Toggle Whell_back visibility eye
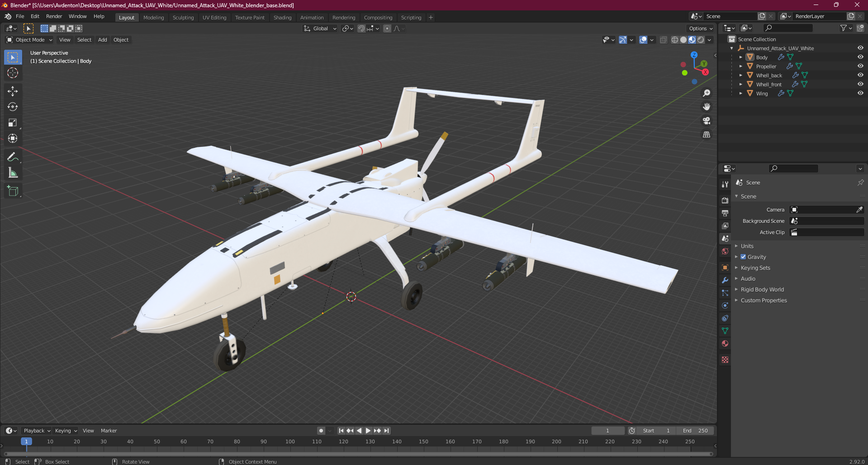This screenshot has height=465, width=868. (x=860, y=75)
